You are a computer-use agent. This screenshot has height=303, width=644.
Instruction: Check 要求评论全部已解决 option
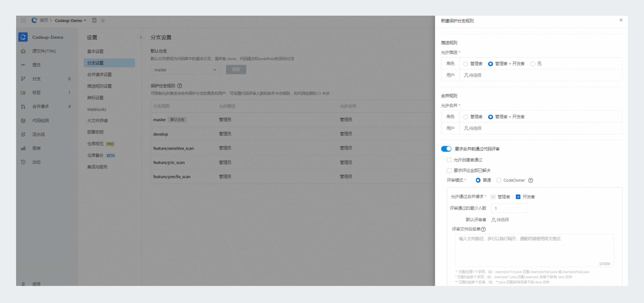click(x=449, y=171)
